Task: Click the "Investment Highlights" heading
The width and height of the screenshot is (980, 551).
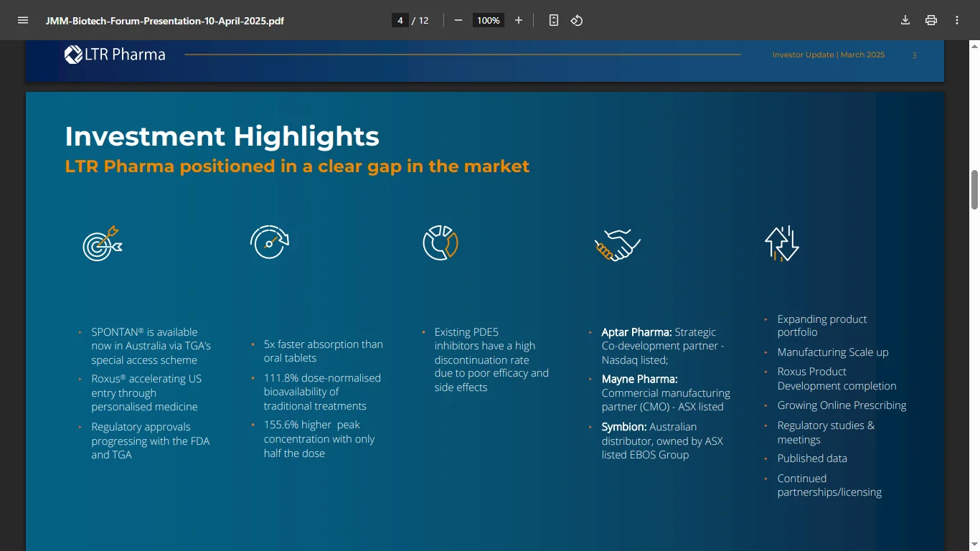Action: [222, 136]
